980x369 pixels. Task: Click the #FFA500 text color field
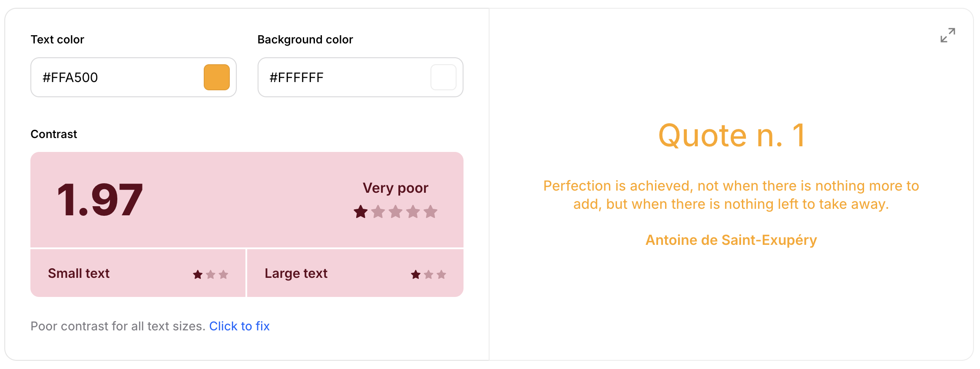117,77
